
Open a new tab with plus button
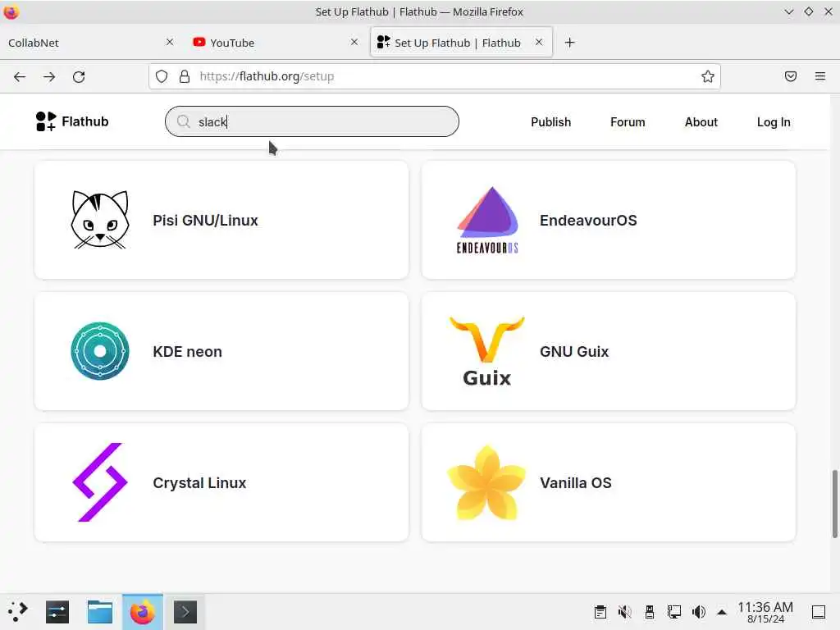pos(570,43)
